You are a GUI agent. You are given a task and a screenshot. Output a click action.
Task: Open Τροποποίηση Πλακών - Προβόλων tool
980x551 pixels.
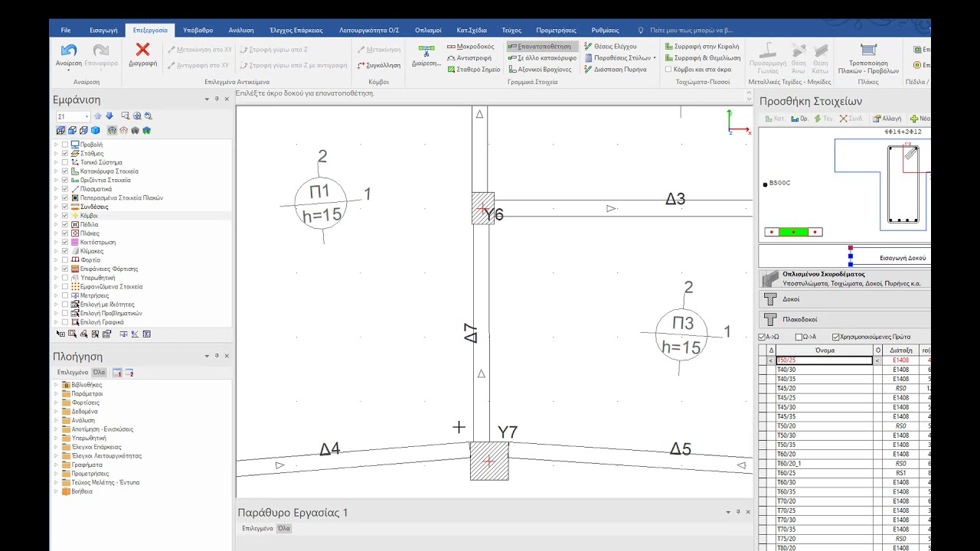point(868,58)
